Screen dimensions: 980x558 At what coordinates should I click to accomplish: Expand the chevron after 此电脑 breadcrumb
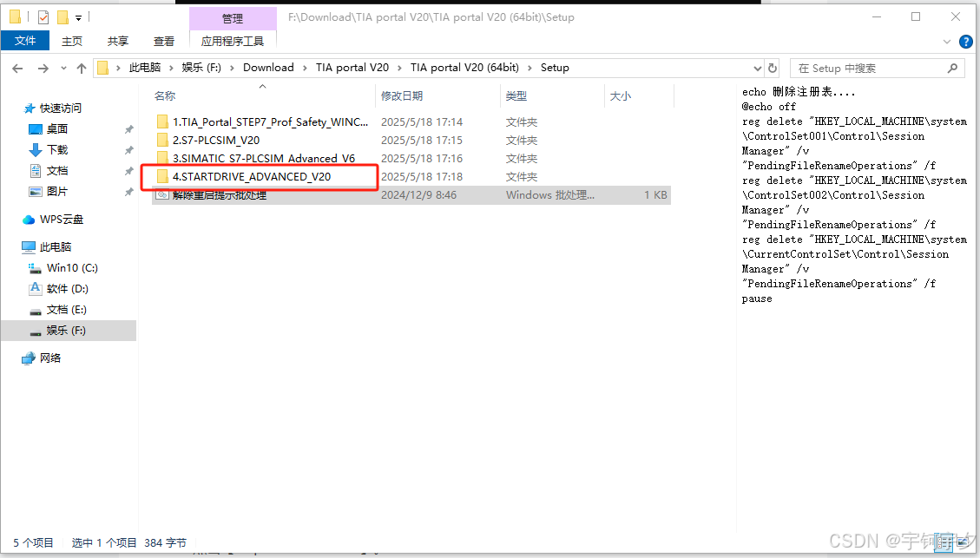point(171,68)
